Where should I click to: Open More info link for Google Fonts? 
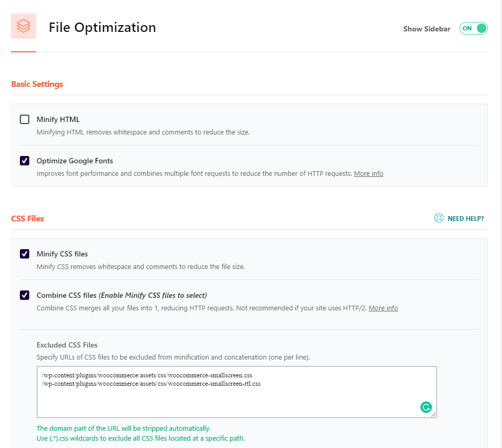369,173
